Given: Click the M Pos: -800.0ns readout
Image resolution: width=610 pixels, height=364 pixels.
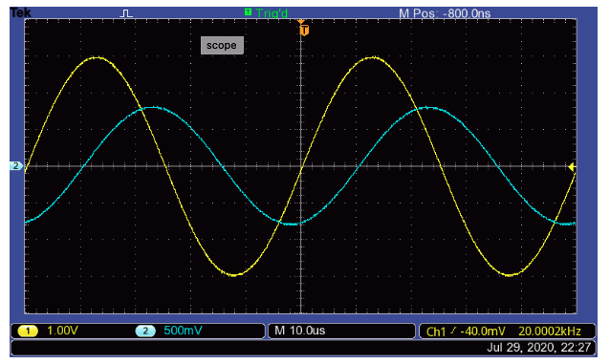Looking at the screenshot, I should [445, 13].
